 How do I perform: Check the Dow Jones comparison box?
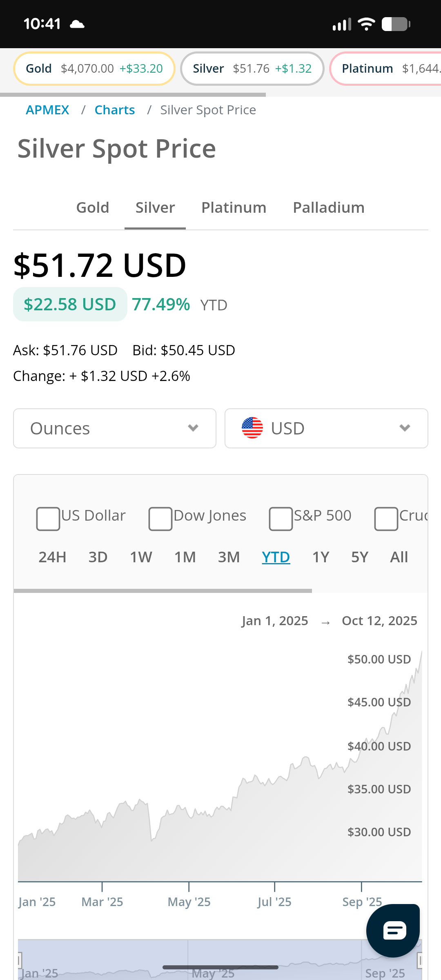pyautogui.click(x=160, y=519)
